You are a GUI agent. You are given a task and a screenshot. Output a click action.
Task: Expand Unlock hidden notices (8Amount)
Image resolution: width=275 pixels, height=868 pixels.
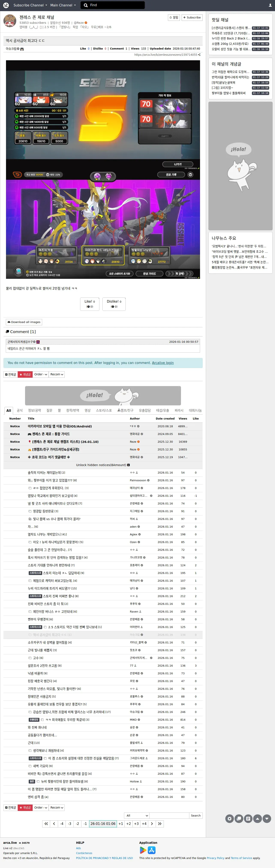[x=103, y=465]
